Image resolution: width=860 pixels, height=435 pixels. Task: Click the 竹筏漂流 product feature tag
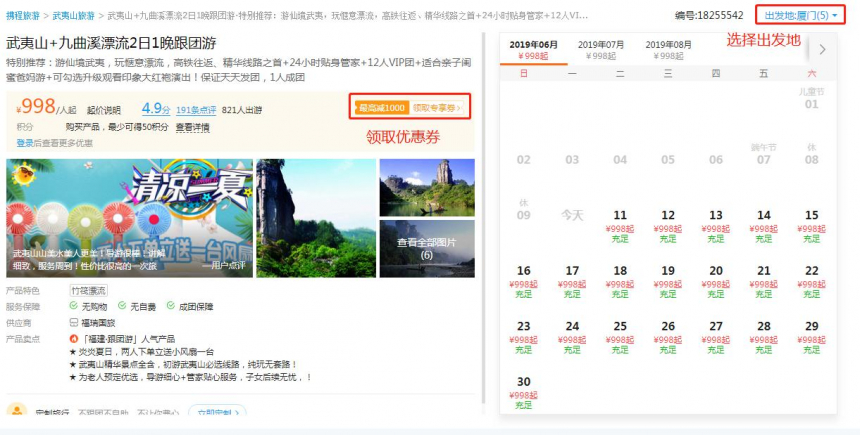click(88, 291)
